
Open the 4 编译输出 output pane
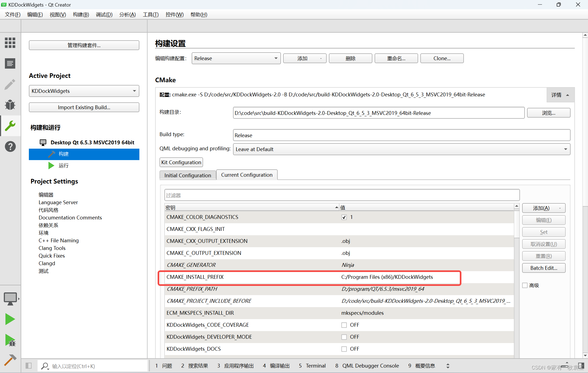pos(276,366)
